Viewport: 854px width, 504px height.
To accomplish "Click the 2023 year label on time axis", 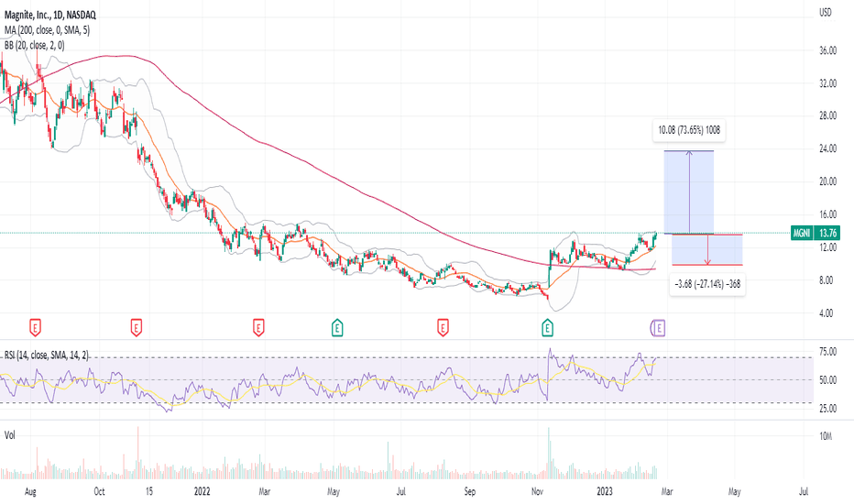I will click(x=605, y=491).
